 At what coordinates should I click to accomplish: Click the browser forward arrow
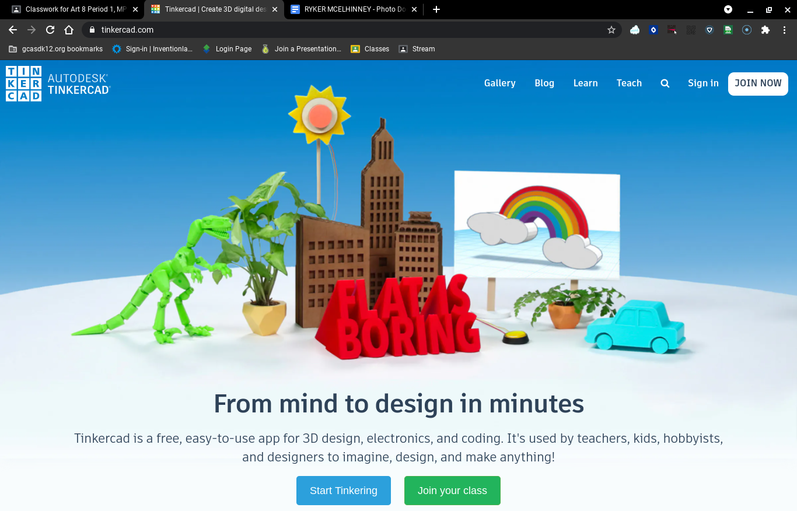point(32,30)
